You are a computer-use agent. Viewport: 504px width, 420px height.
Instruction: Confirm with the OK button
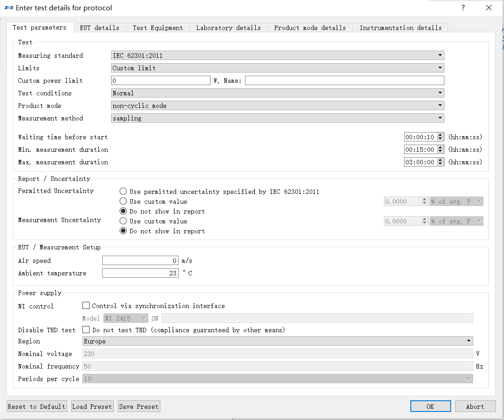point(431,406)
